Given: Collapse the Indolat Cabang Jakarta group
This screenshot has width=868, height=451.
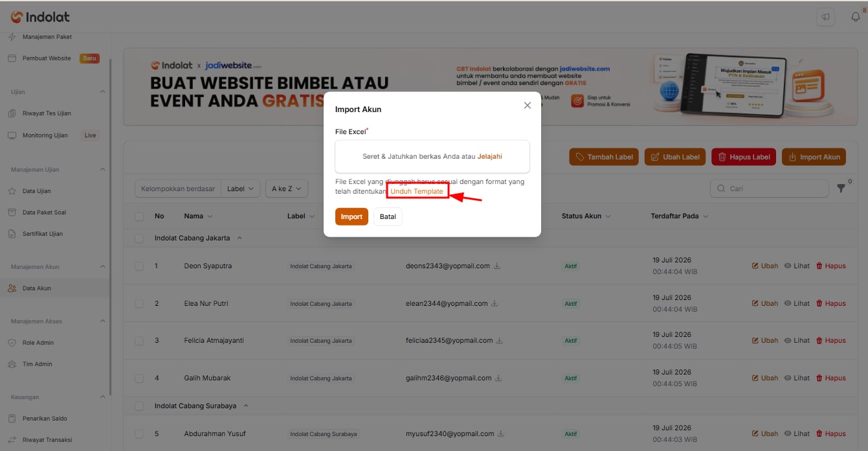Looking at the screenshot, I should 239,238.
